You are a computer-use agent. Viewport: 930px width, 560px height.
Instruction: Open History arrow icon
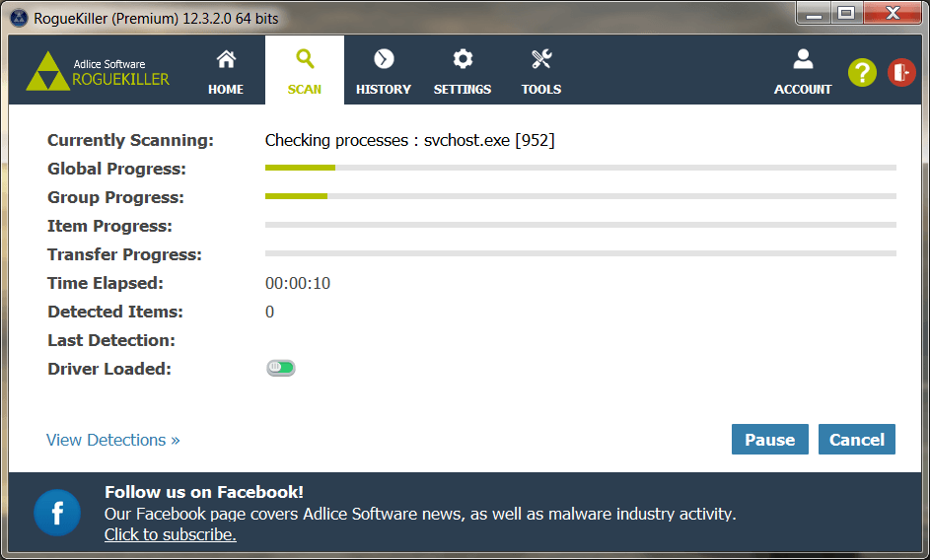point(384,60)
